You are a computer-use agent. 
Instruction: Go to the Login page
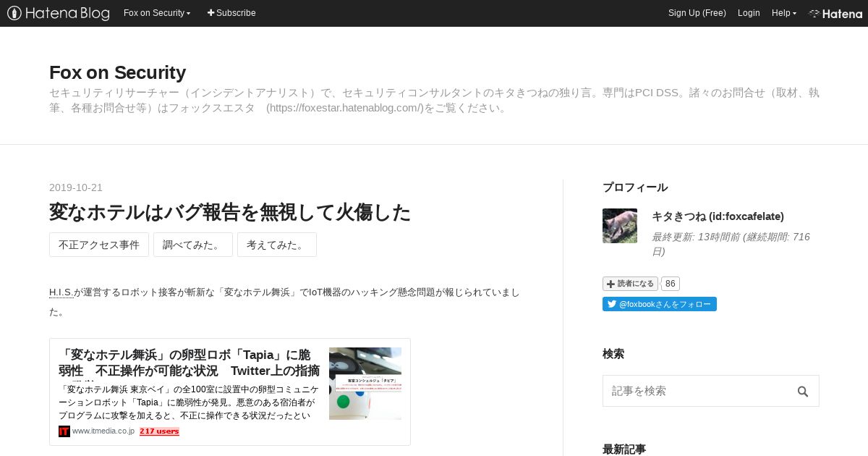click(749, 13)
